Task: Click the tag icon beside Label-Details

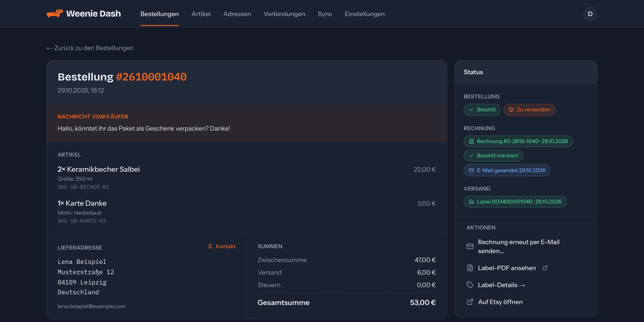Action: coord(470,285)
